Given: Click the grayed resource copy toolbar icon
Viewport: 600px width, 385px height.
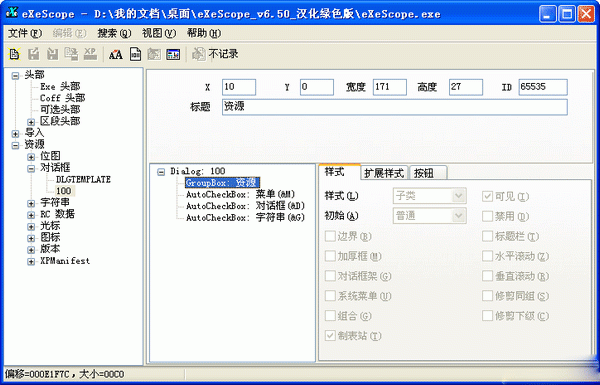Looking at the screenshot, I should 71,54.
